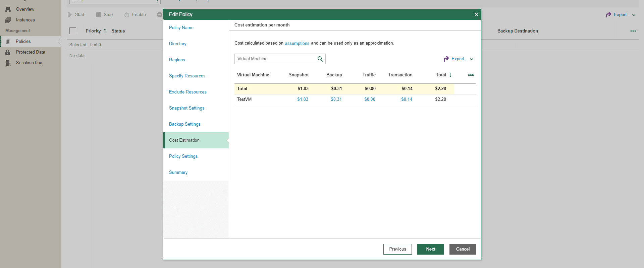The image size is (644, 268).
Task: Open TestVM traffic cost $0.00 link
Action: (x=370, y=99)
